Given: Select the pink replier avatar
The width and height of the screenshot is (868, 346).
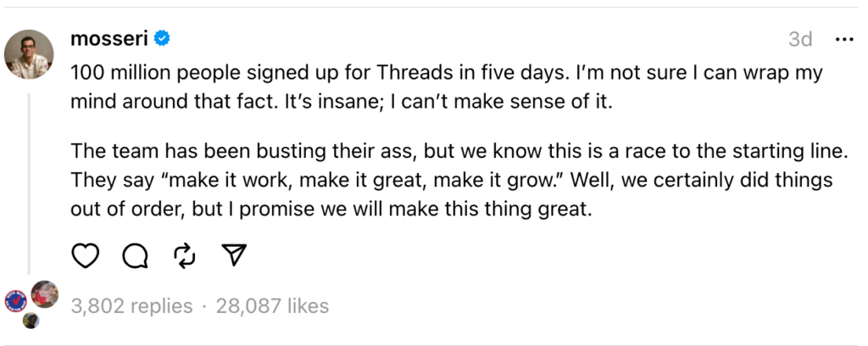Looking at the screenshot, I should (44, 294).
